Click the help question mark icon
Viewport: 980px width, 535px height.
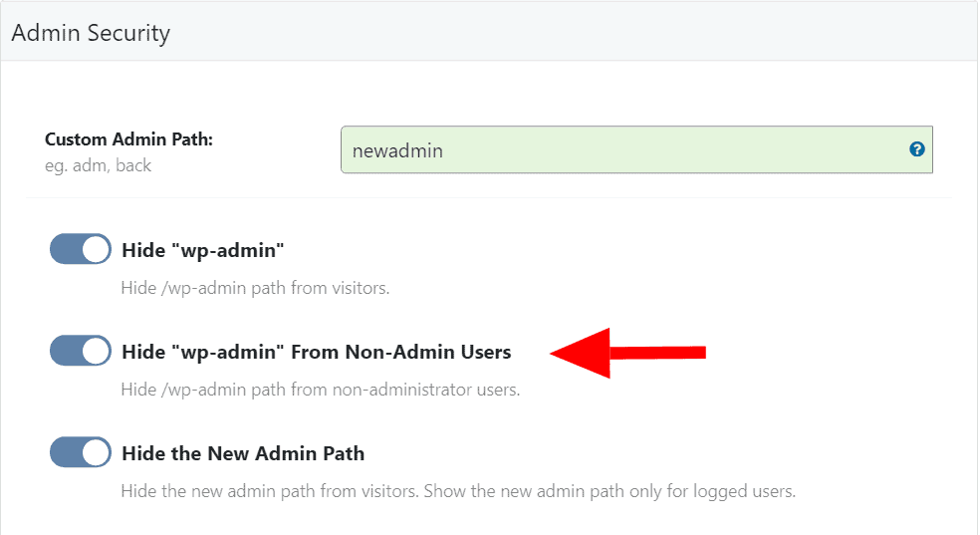click(917, 149)
